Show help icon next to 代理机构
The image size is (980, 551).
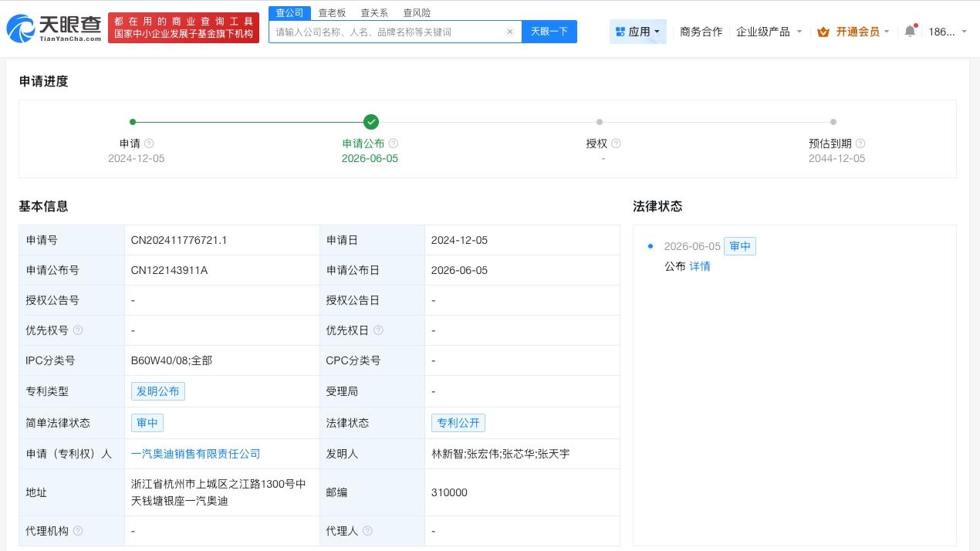click(x=77, y=531)
